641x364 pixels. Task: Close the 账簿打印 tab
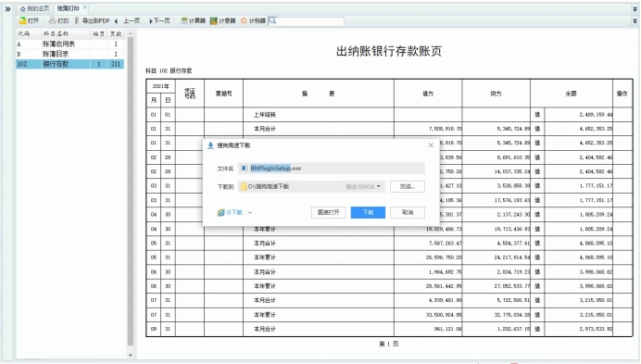84,7
